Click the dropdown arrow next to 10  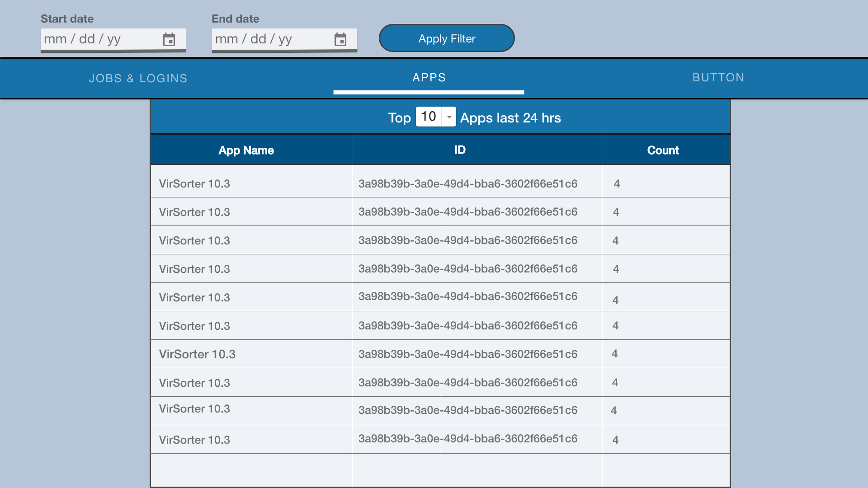[x=449, y=117]
